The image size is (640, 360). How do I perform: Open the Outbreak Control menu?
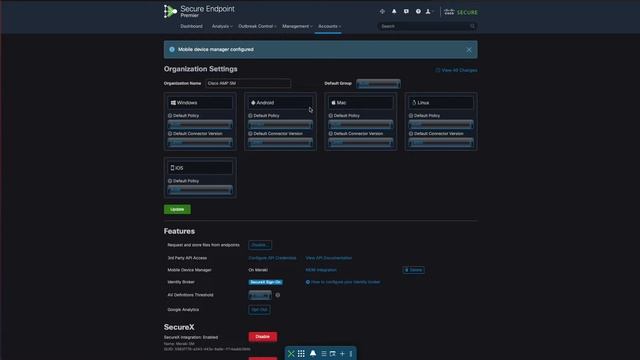(257, 26)
